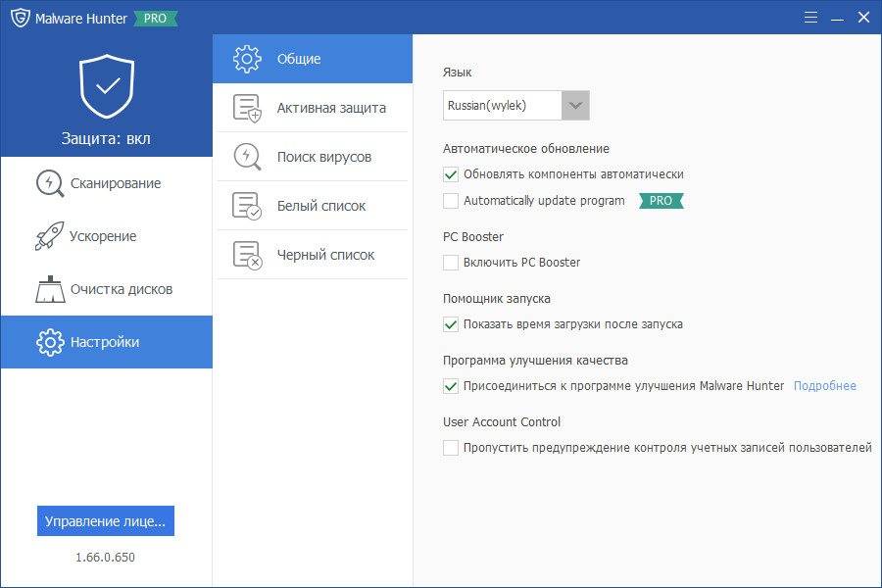The image size is (882, 588).
Task: Click the Черный список cross-list icon
Action: pos(247,255)
